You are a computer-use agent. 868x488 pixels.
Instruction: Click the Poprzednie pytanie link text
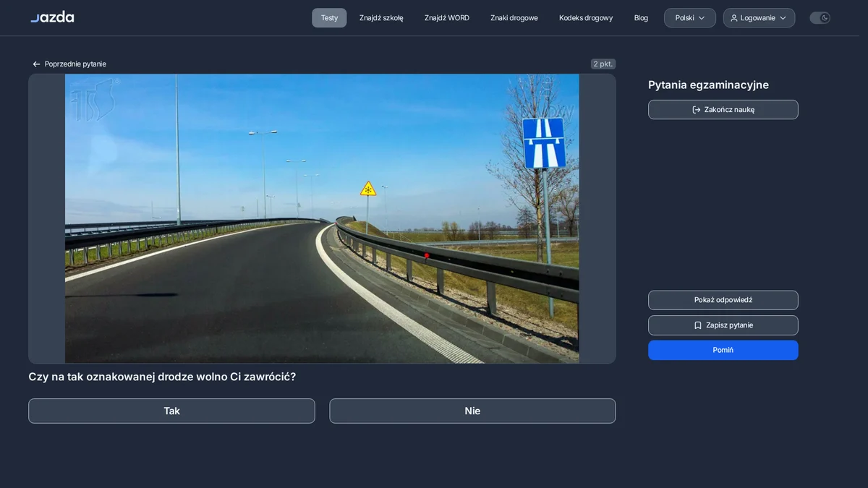[75, 64]
